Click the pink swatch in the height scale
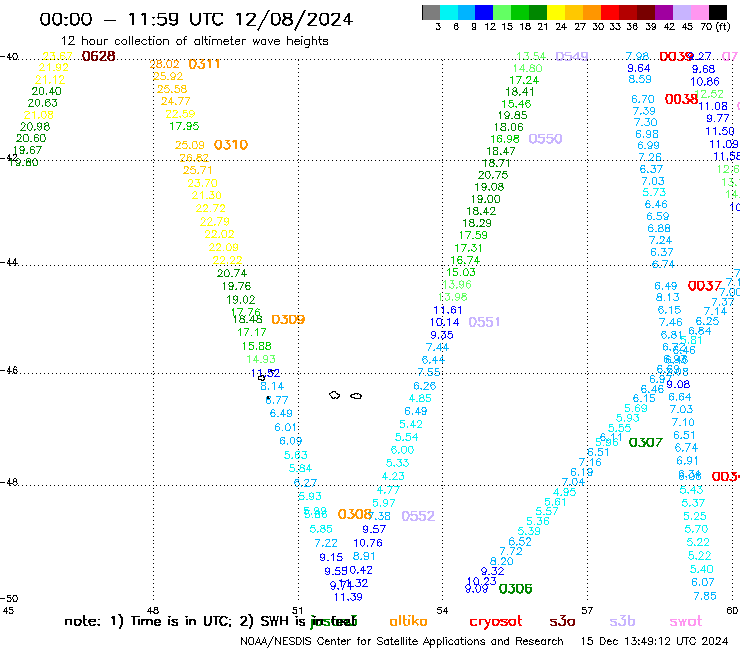 (700, 12)
